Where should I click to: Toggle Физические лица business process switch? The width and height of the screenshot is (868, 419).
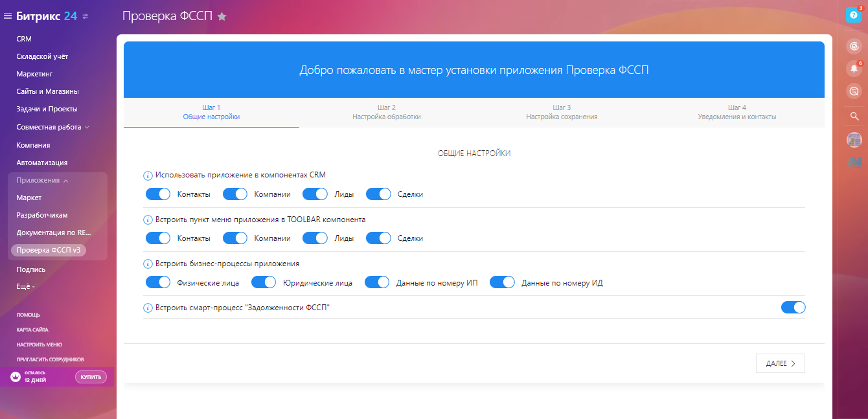click(158, 282)
